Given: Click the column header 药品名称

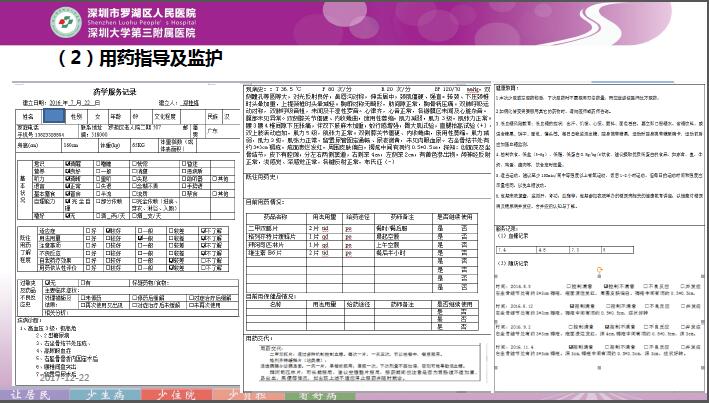Looking at the screenshot, I should 276,217.
